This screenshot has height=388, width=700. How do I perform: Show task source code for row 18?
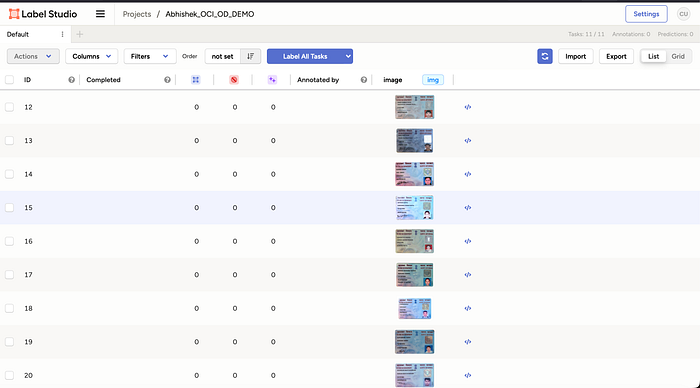click(x=468, y=308)
